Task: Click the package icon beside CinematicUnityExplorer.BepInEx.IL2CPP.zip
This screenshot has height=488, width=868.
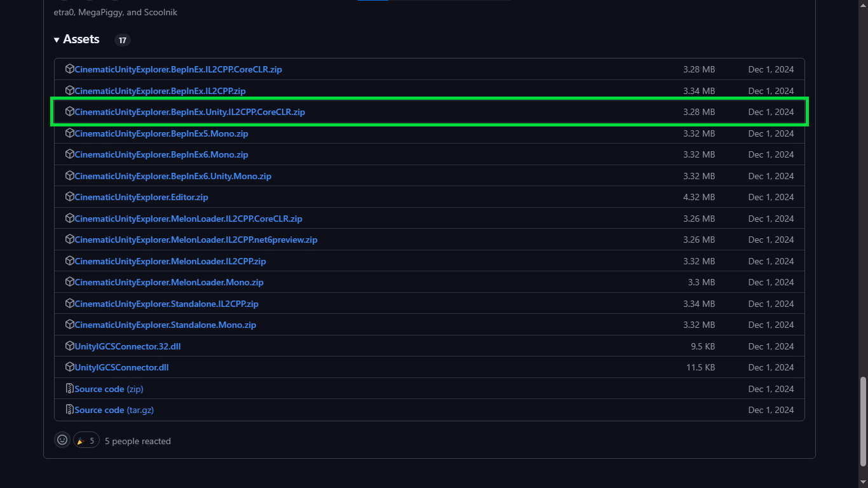Action: (x=70, y=91)
